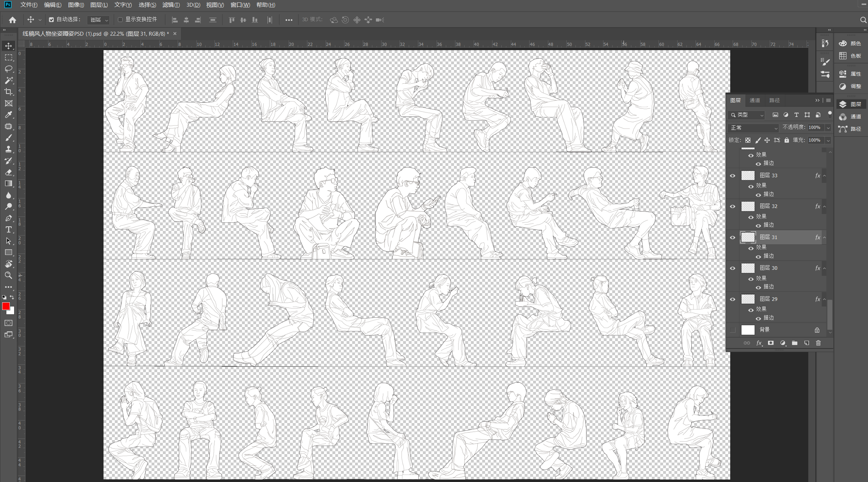Select the Clone Stamp tool
This screenshot has width=868, height=482.
coord(8,149)
